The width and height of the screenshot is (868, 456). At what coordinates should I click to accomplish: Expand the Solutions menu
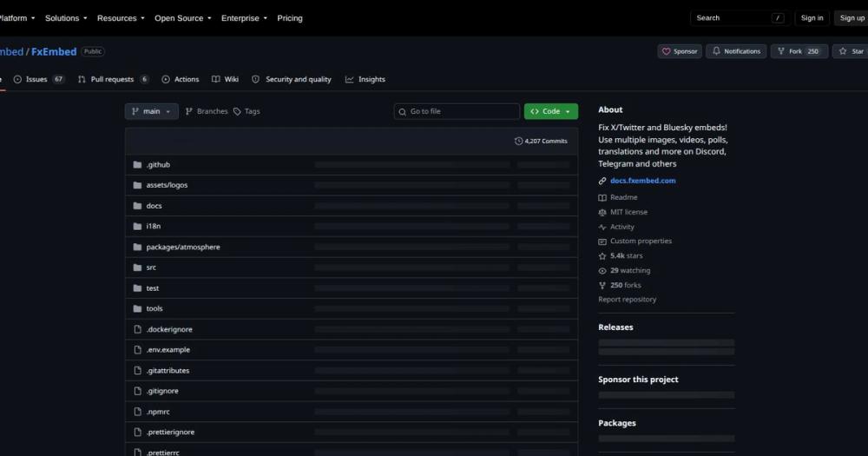pyautogui.click(x=66, y=18)
